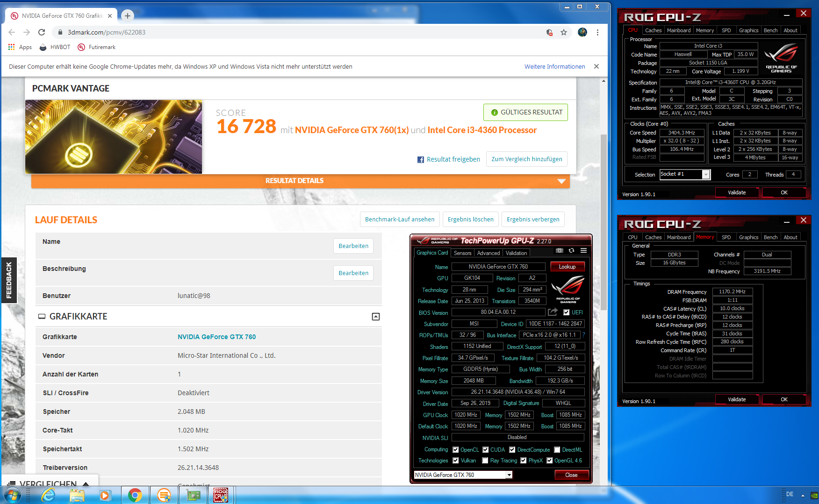Image resolution: width=819 pixels, height=504 pixels.
Task: Click the green info icon on Gültiges Resultat
Action: [494, 113]
